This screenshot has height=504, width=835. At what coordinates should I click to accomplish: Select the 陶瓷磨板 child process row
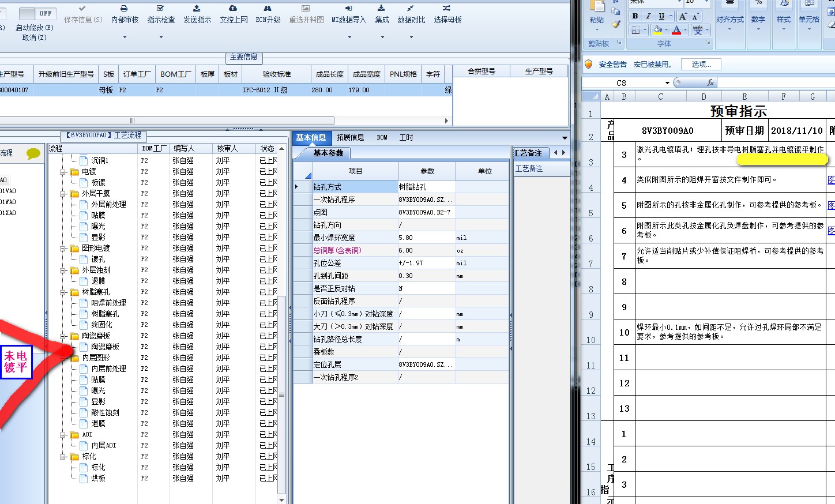(105, 347)
